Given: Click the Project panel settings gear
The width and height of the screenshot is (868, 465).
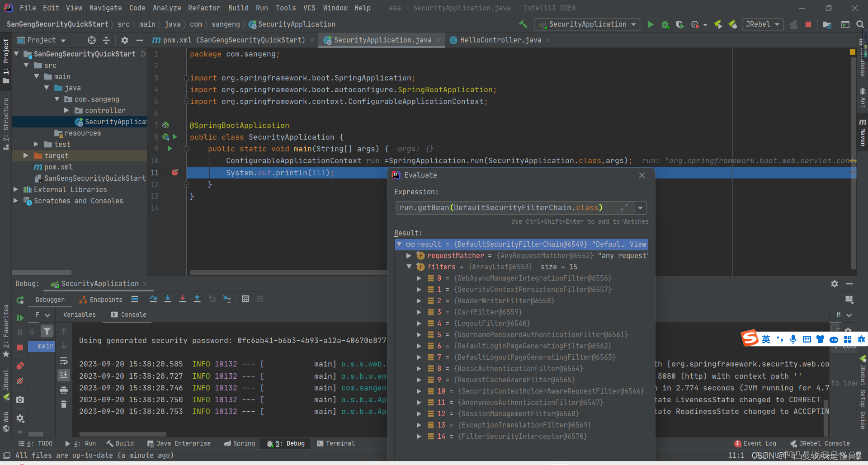Looking at the screenshot, I should (x=125, y=40).
